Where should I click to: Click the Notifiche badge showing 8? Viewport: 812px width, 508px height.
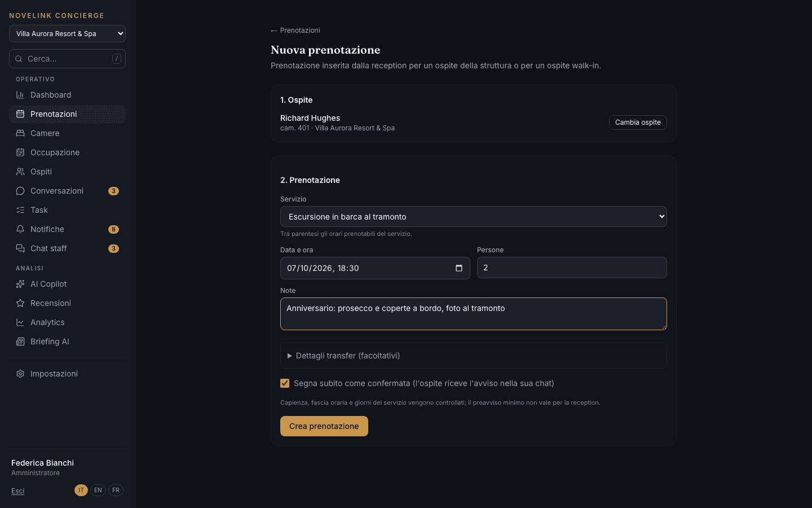tap(113, 229)
